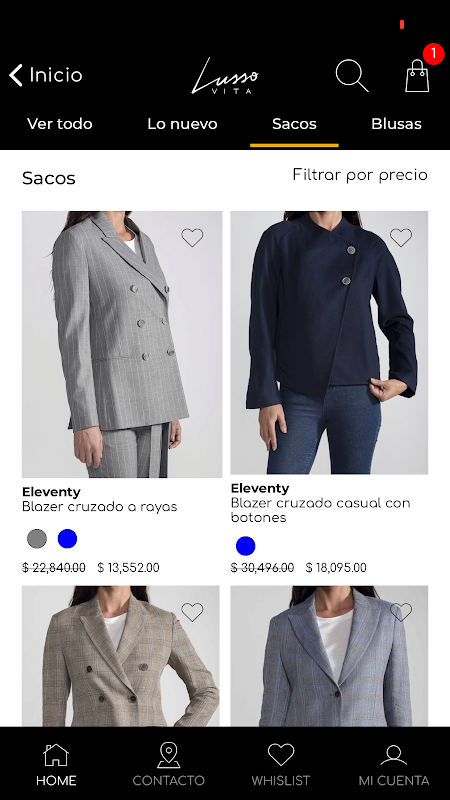
Task: Open Blazer cruzado a rayas product image
Action: [122, 344]
